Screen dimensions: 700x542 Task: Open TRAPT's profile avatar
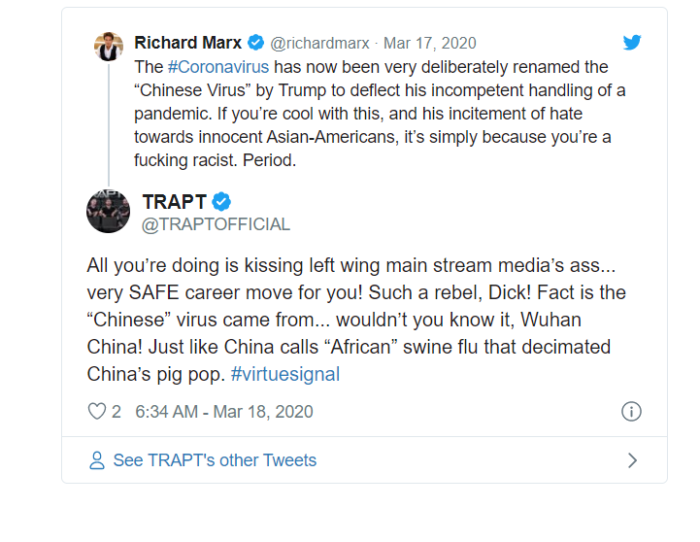(108, 211)
